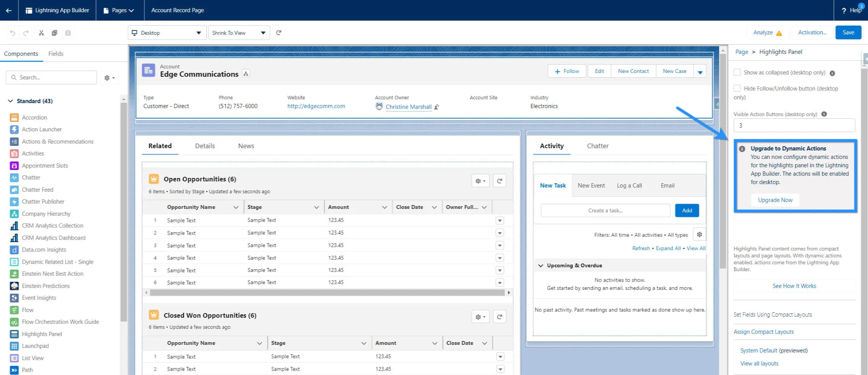The image size is (868, 375).
Task: Open the activity filter settings gear
Action: [x=699, y=234]
